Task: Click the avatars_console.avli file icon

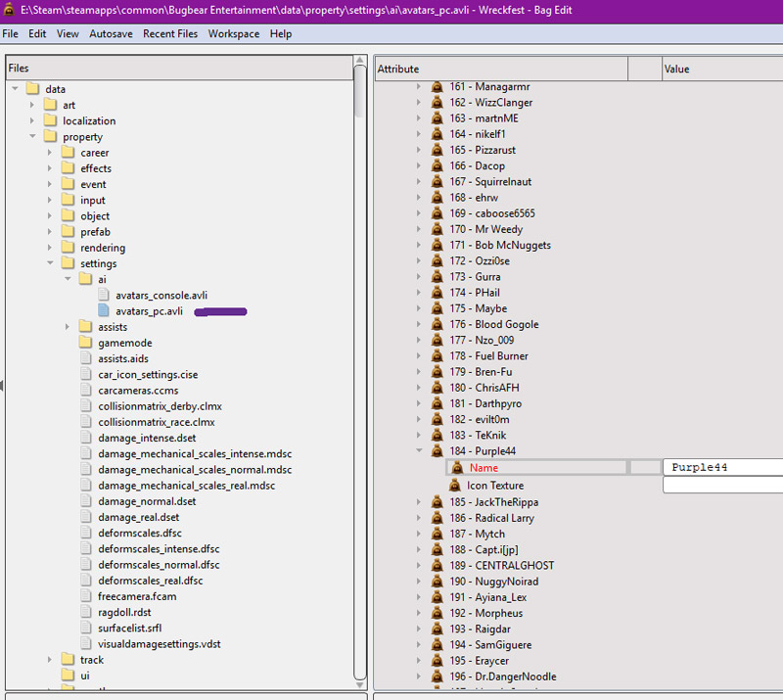Action: 104,295
